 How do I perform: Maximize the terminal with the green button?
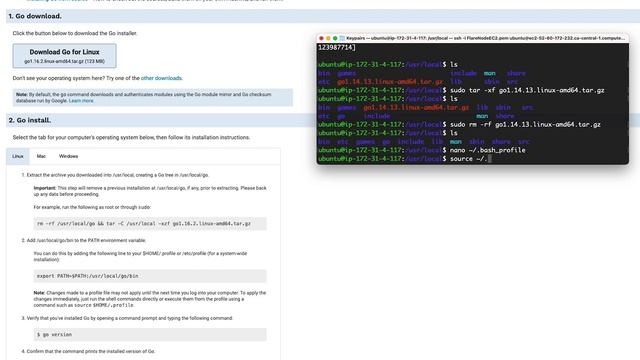[335, 38]
